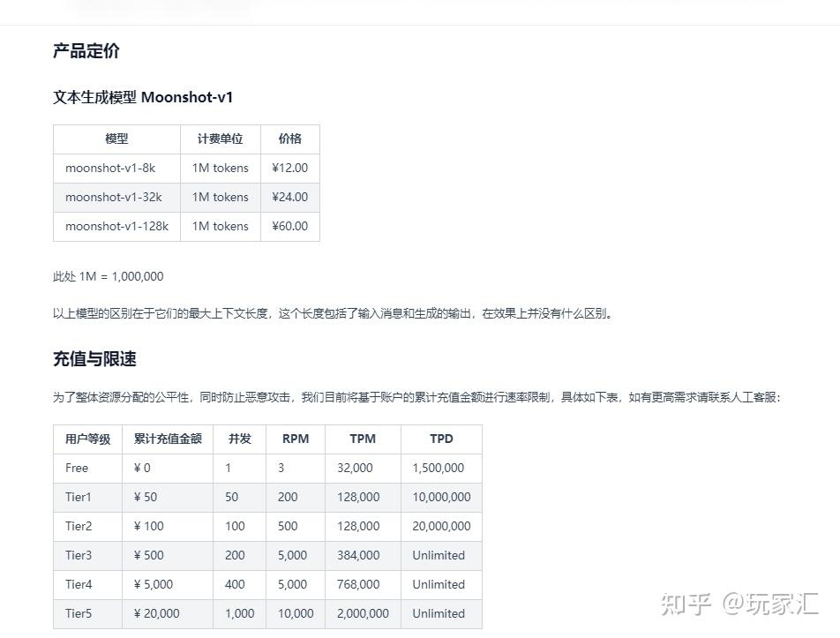Image resolution: width=840 pixels, height=638 pixels.
Task: Select the Free tier row
Action: coord(76,468)
